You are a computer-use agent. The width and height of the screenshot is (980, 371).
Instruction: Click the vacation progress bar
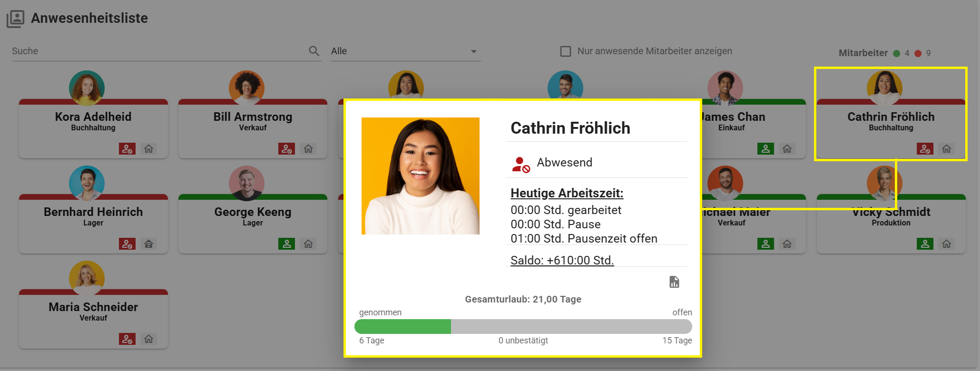coord(523,327)
